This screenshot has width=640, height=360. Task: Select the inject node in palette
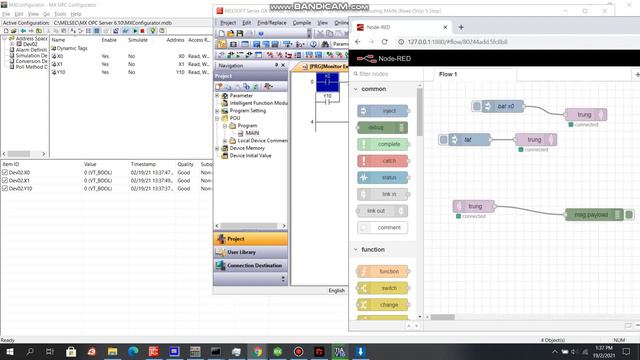pos(383,111)
